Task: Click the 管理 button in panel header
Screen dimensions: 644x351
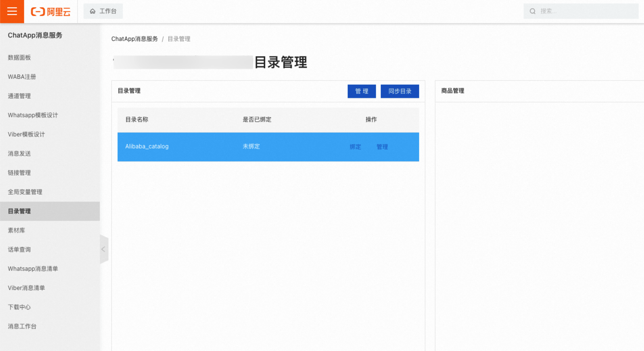Action: 361,91
